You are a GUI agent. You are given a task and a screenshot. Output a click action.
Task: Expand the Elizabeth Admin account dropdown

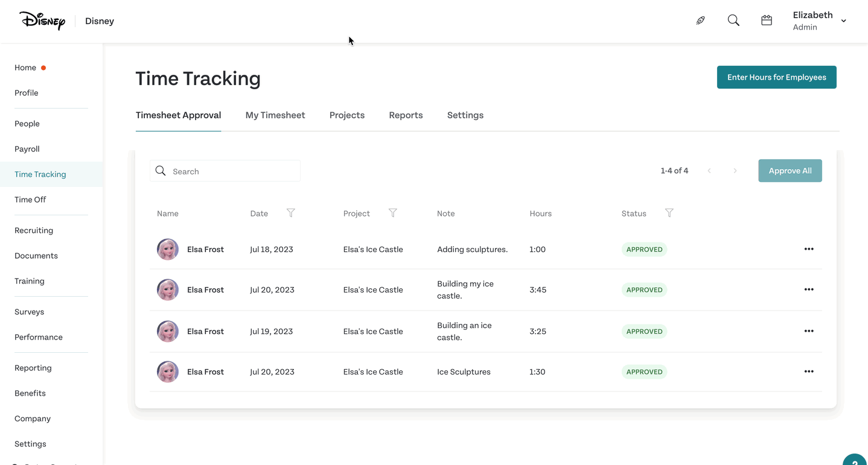pos(820,21)
